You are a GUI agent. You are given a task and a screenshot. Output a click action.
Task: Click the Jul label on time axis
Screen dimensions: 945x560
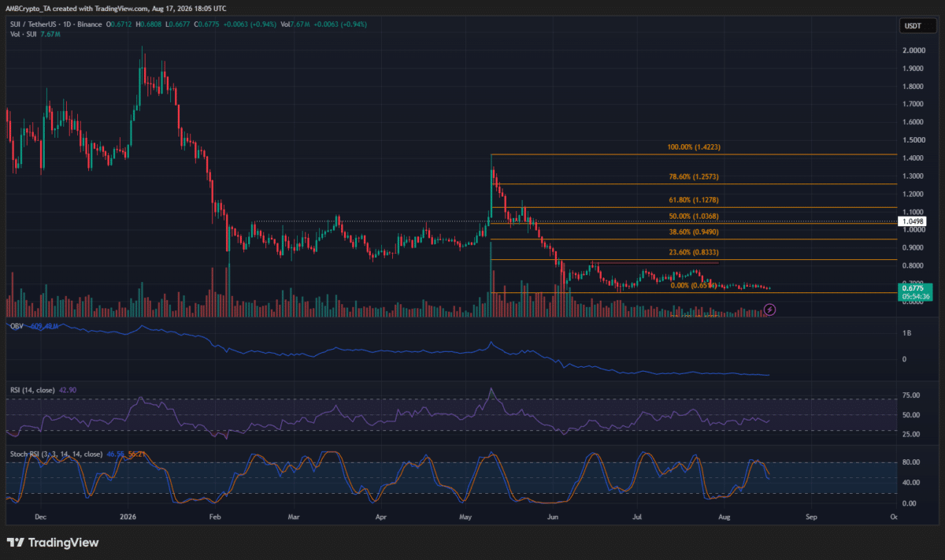637,518
